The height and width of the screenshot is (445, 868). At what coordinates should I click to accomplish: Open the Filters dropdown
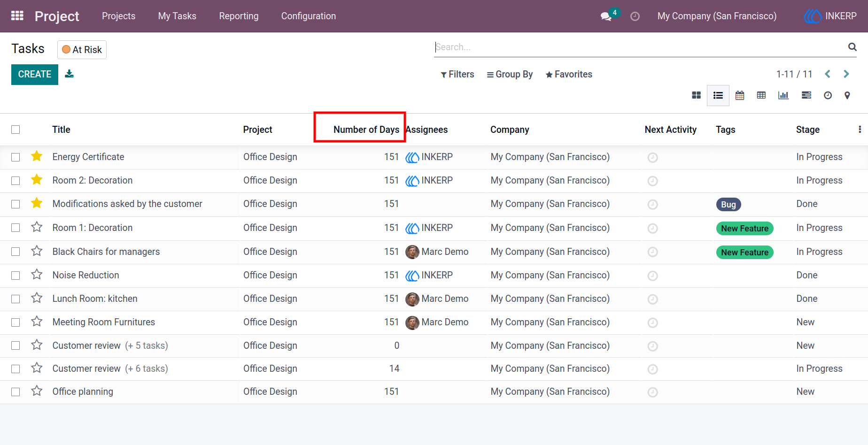pos(457,74)
